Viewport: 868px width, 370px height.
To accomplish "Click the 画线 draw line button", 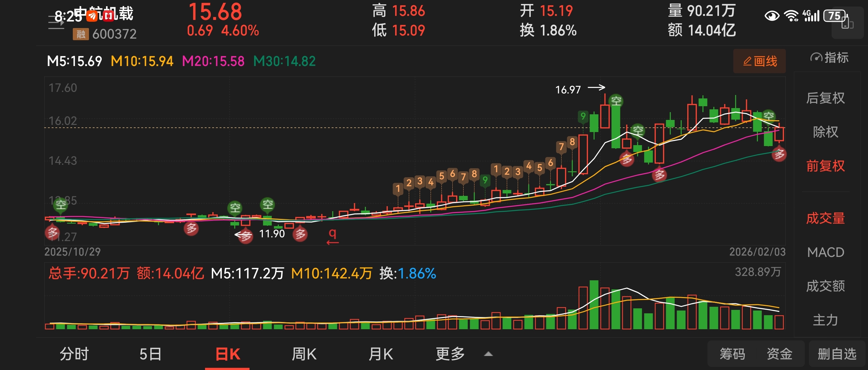I will 759,61.
